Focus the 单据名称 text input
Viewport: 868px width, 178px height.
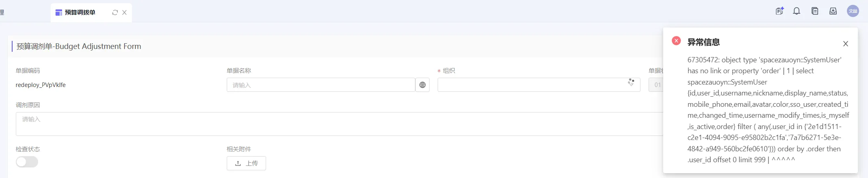[x=320, y=85]
